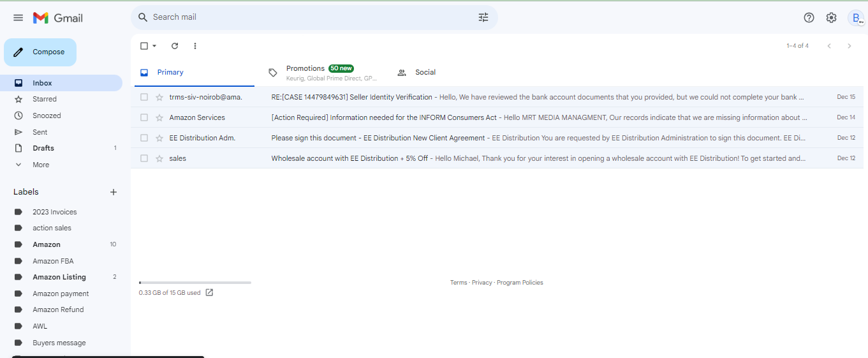This screenshot has height=358, width=868.
Task: Compose a new email
Action: pyautogui.click(x=40, y=52)
